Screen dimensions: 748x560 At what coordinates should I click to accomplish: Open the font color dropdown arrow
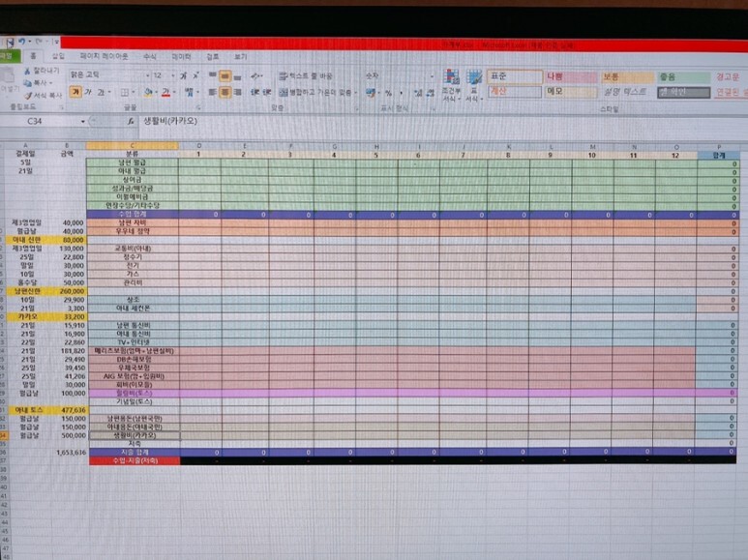(174, 92)
